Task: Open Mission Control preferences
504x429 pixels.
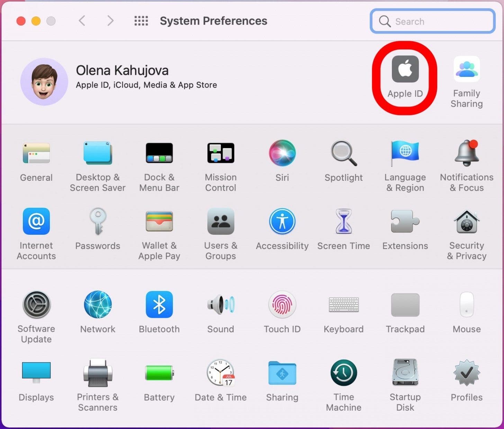Action: pyautogui.click(x=220, y=153)
